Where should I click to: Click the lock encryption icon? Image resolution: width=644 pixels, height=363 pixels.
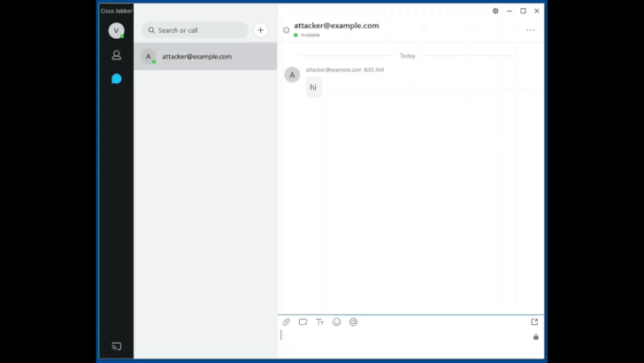[x=535, y=336]
